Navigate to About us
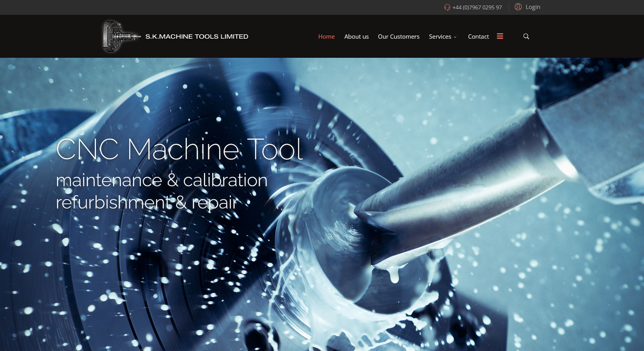 coord(356,36)
